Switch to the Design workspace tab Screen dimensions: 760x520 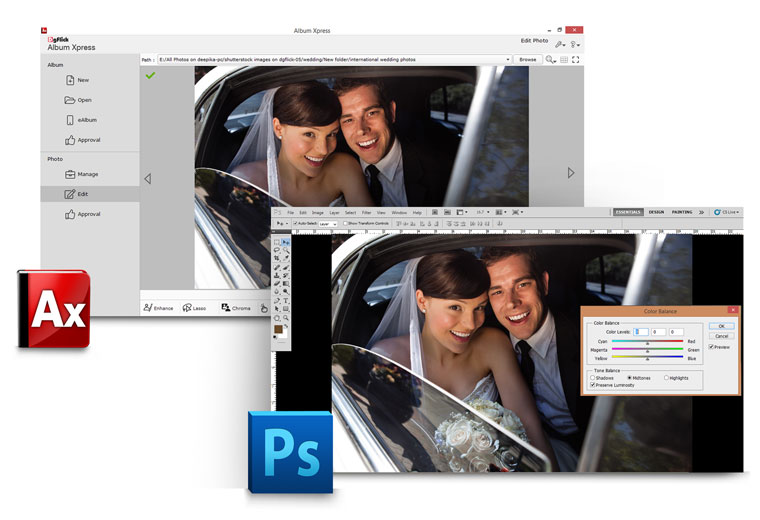[x=656, y=212]
